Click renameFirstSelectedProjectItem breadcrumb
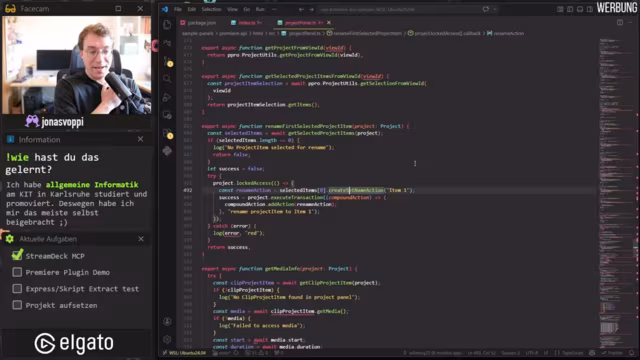The width and height of the screenshot is (640, 360). click(x=364, y=33)
